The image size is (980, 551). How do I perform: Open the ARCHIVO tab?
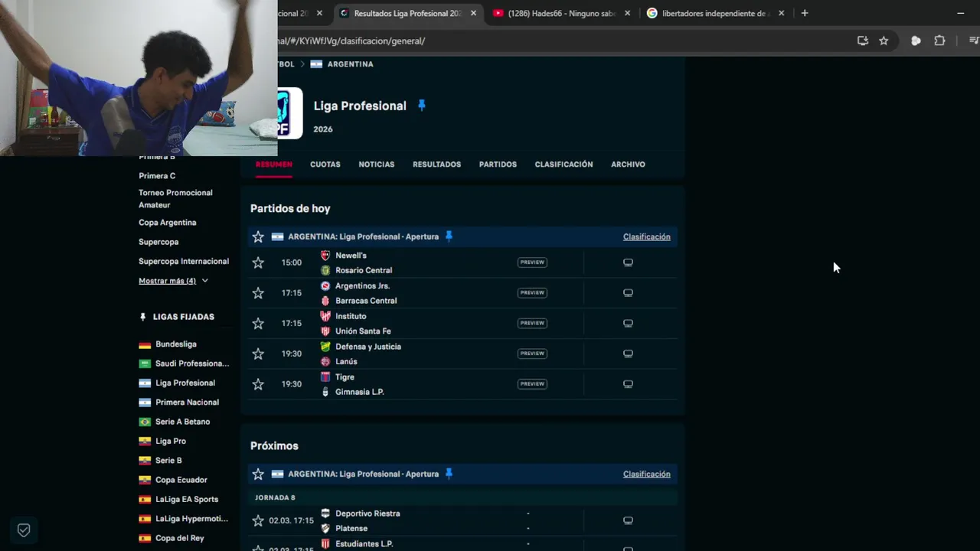tap(628, 165)
